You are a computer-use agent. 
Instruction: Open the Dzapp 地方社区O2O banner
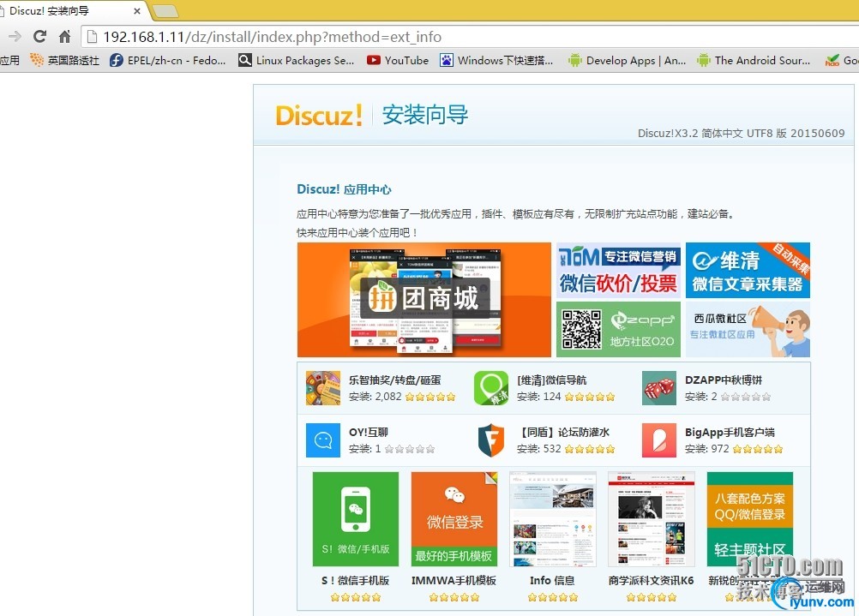point(618,330)
